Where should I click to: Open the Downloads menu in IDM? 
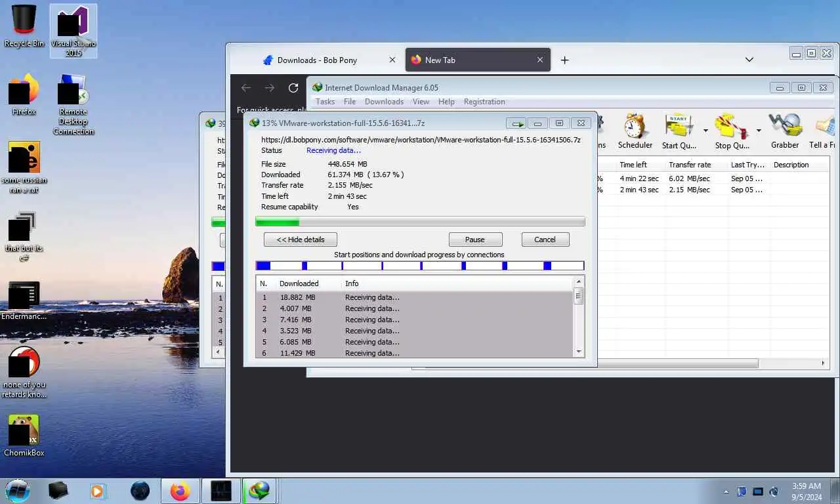tap(384, 102)
